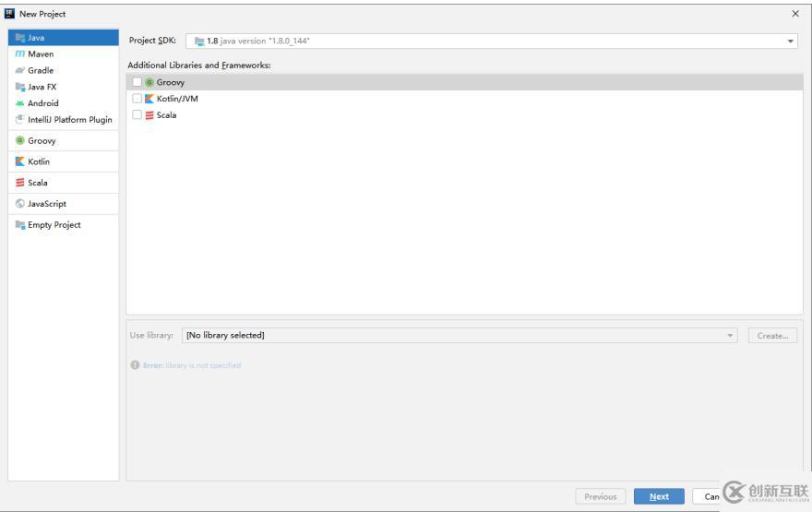The image size is (812, 512).
Task: Choose Gradle project type
Action: tap(63, 70)
